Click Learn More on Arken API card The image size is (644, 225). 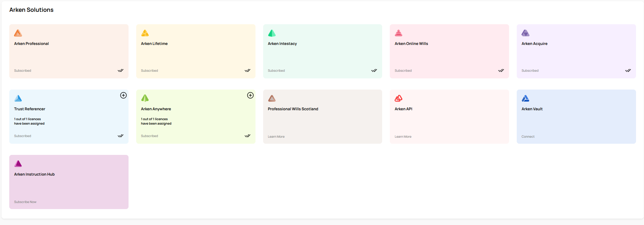click(403, 137)
